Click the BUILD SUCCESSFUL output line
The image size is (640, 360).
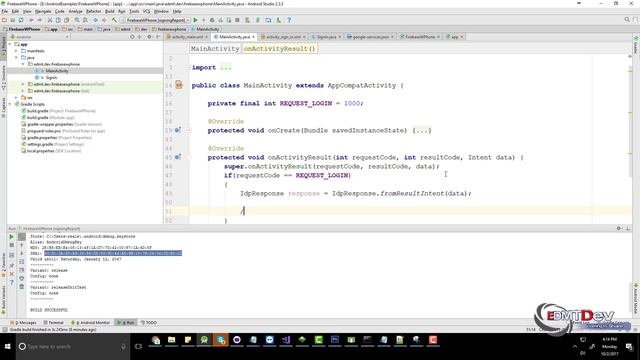tap(49, 310)
